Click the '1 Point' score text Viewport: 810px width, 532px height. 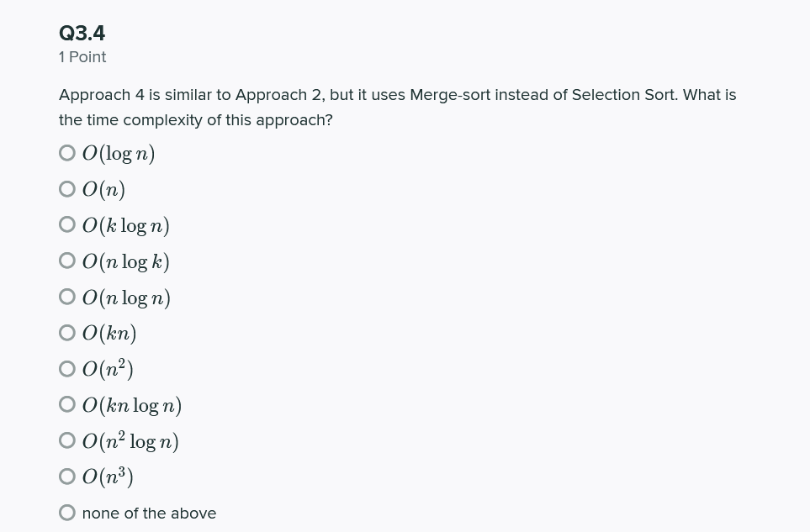pos(82,57)
